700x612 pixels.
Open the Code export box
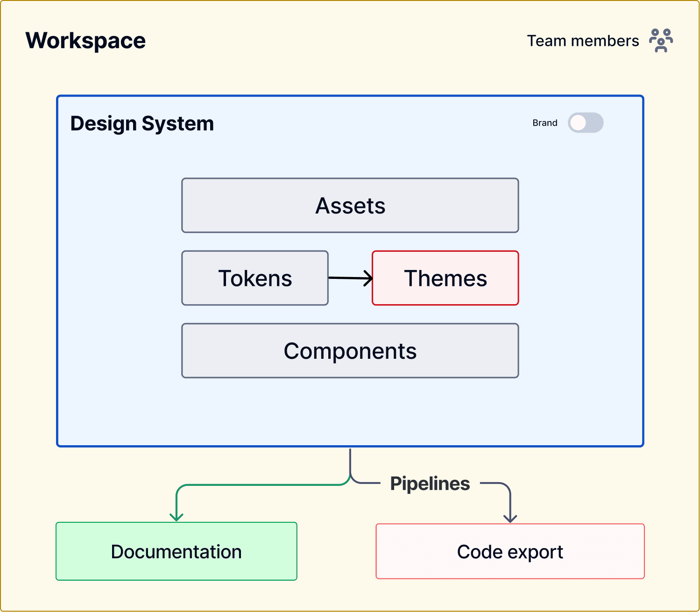[510, 551]
